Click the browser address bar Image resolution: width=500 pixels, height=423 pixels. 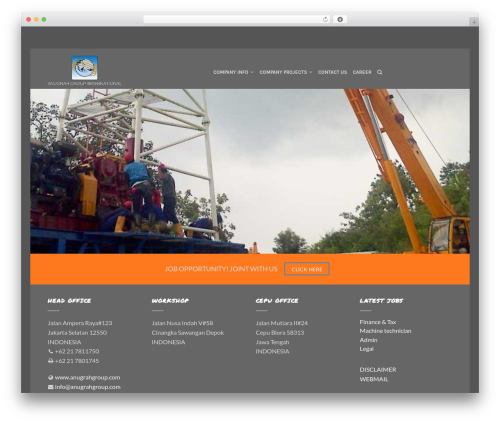click(237, 19)
